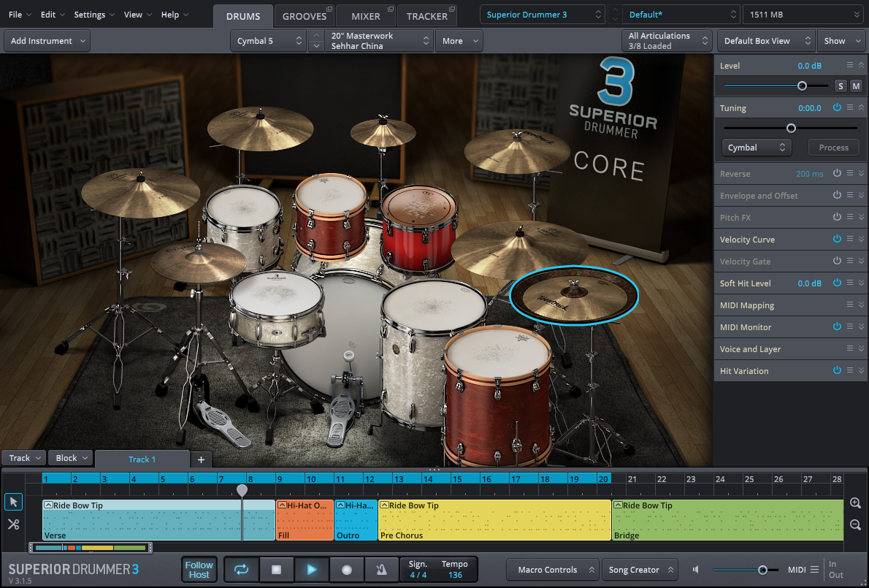Click Tuning slider handle
This screenshot has width=869, height=588.
point(791,128)
